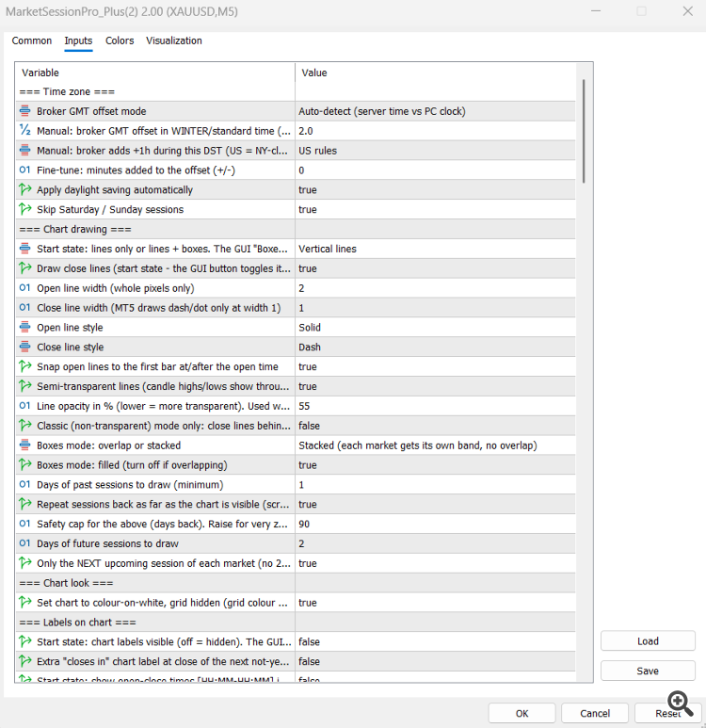This screenshot has width=706, height=728.
Task: Select the === Labels on chart === section row
Action: [296, 623]
